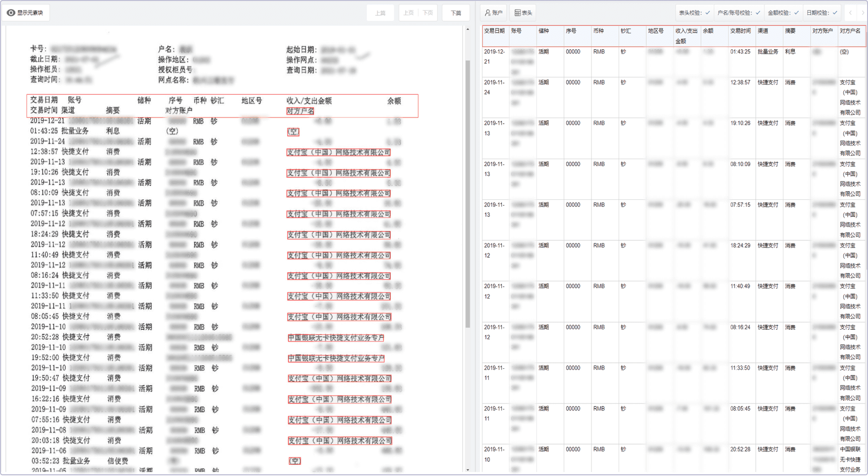Toggle the 显示元素块 eye icon

click(x=11, y=13)
